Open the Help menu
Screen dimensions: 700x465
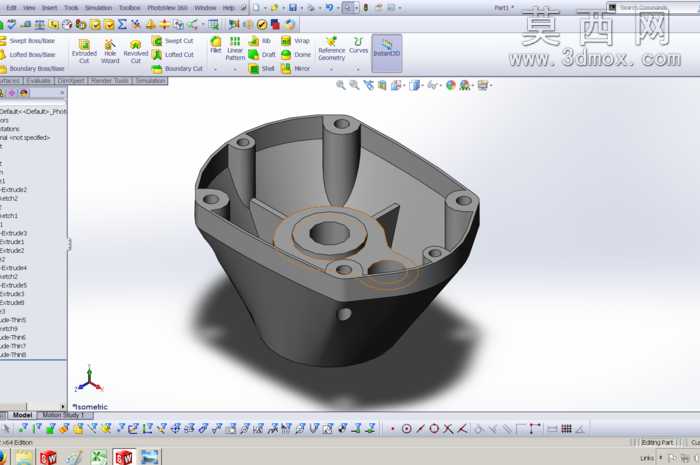click(229, 8)
